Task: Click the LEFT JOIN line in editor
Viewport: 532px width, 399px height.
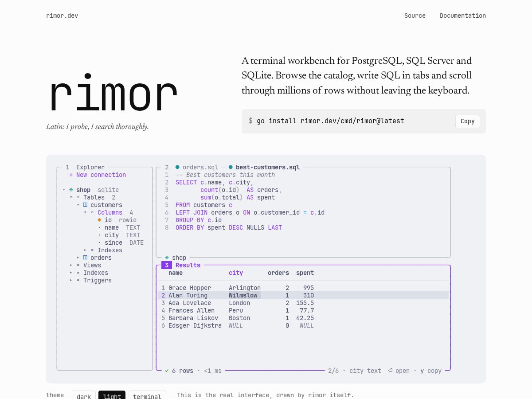Action: coord(250,212)
